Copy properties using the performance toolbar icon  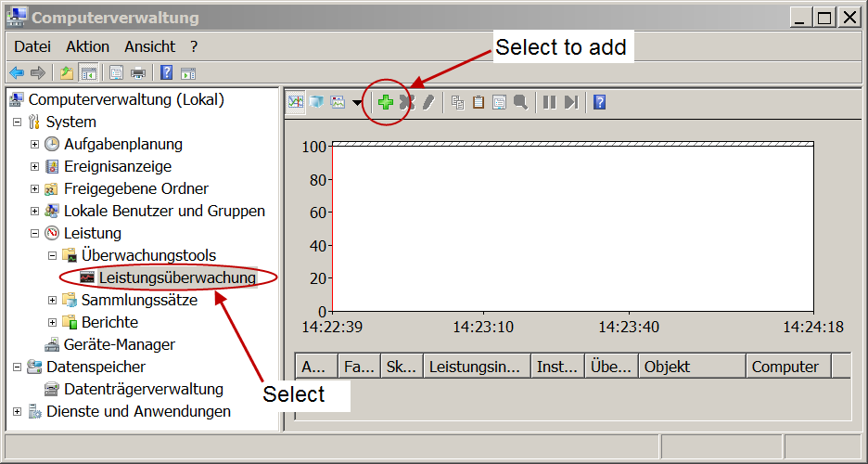(457, 102)
